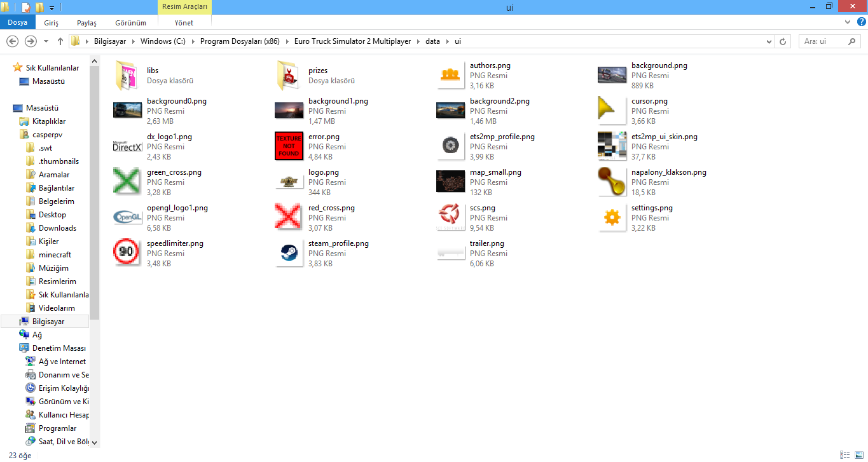
Task: Select napalony_klakson.png horn icon
Action: pyautogui.click(x=612, y=182)
